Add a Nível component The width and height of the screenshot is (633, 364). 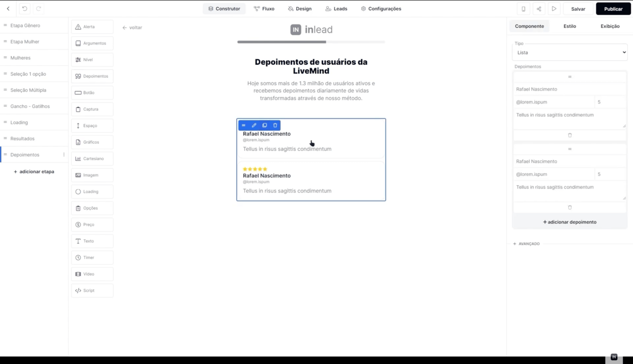point(92,60)
